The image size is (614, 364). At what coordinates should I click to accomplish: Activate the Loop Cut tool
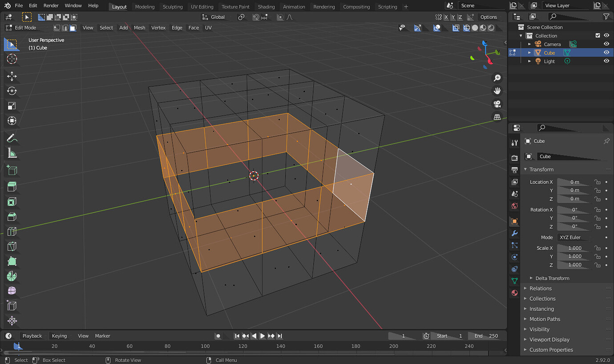tap(12, 231)
